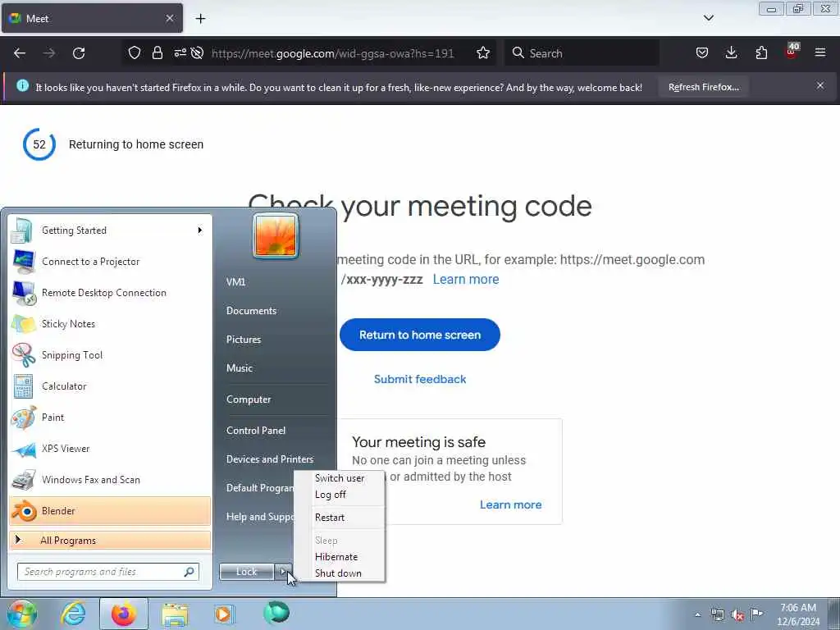The image size is (840, 630).
Task: Open Save to Pocket icon
Action: click(x=702, y=53)
